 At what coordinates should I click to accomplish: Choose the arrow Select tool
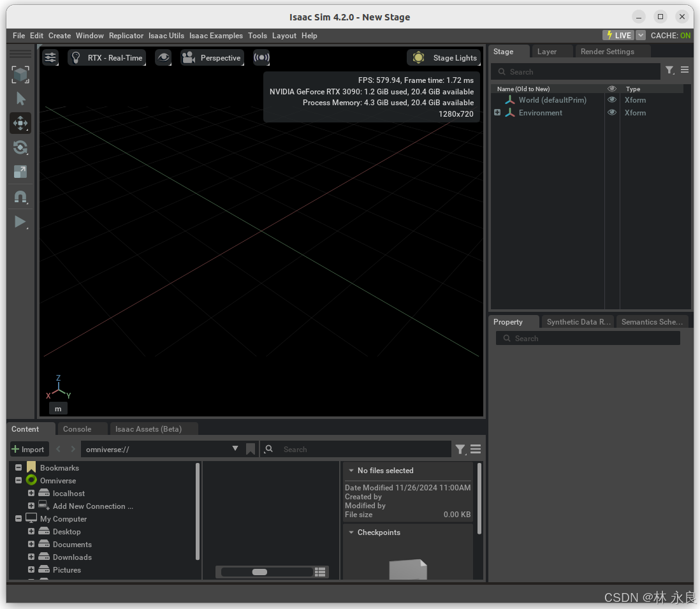click(x=20, y=99)
